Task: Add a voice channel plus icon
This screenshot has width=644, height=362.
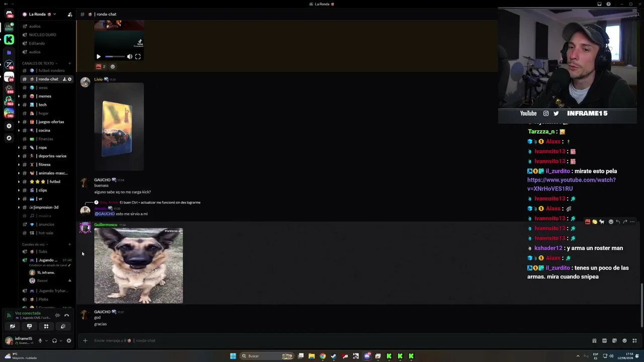Action: pyautogui.click(x=69, y=244)
